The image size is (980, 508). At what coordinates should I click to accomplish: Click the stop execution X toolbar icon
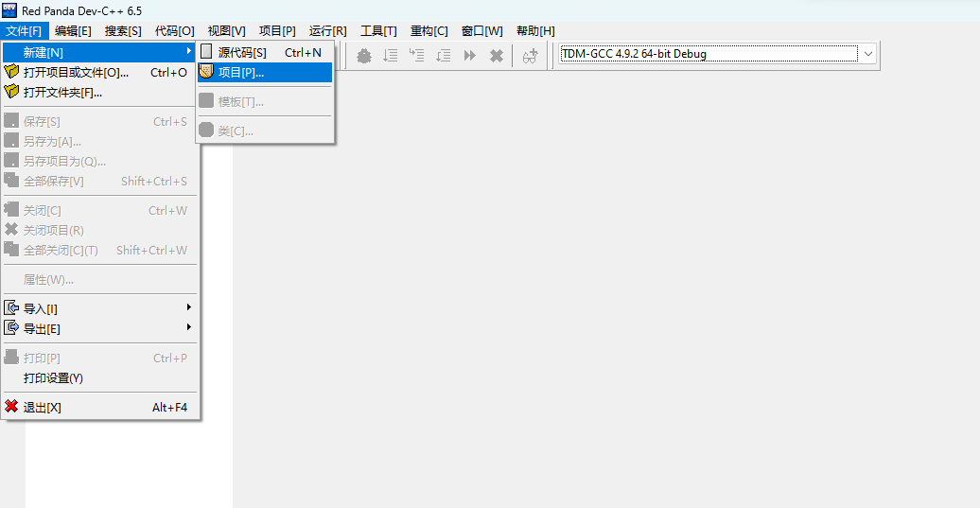(497, 56)
